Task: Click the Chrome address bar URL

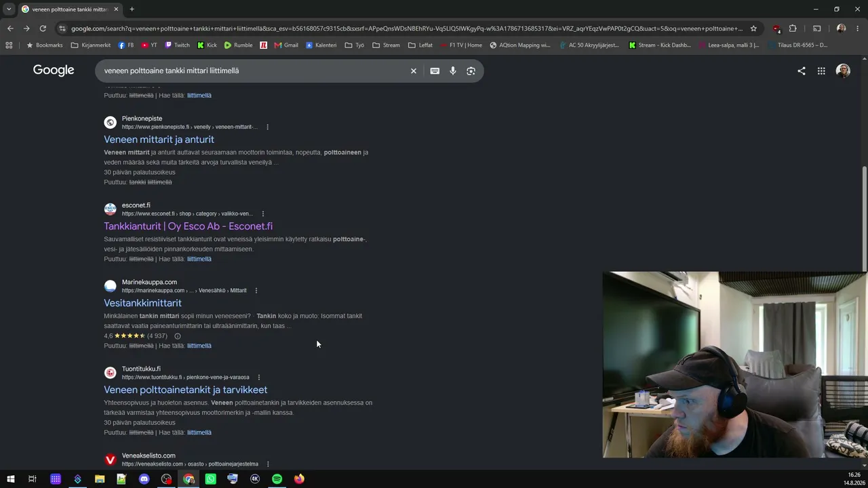Action: click(407, 28)
